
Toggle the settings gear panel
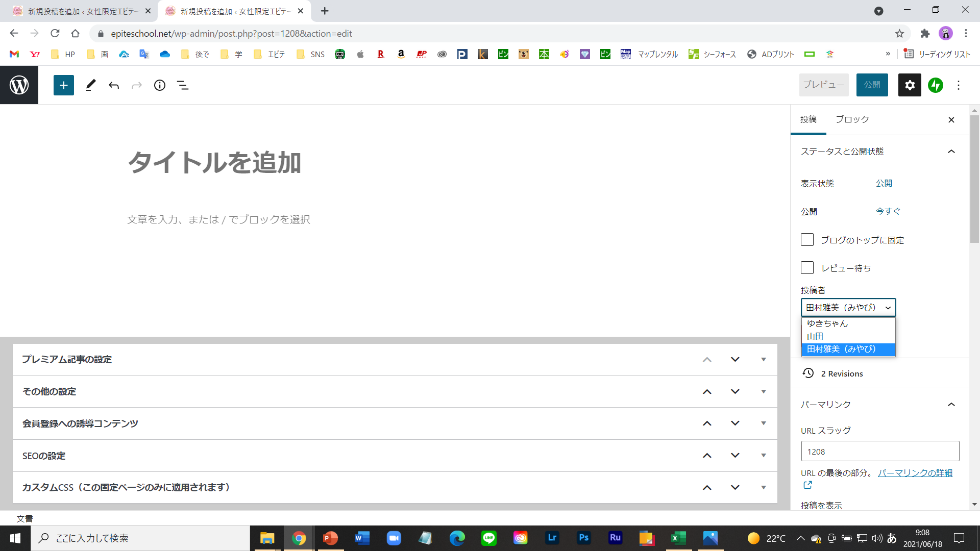pos(910,85)
